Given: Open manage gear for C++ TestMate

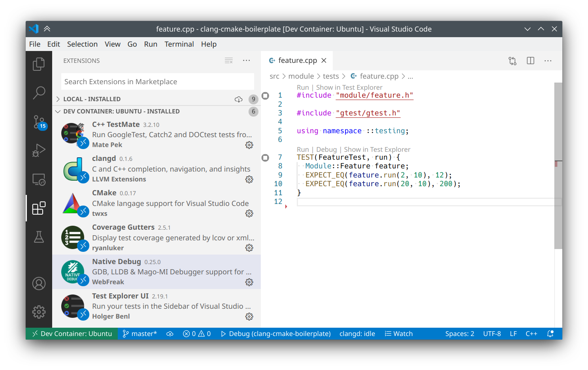Looking at the screenshot, I should (249, 145).
